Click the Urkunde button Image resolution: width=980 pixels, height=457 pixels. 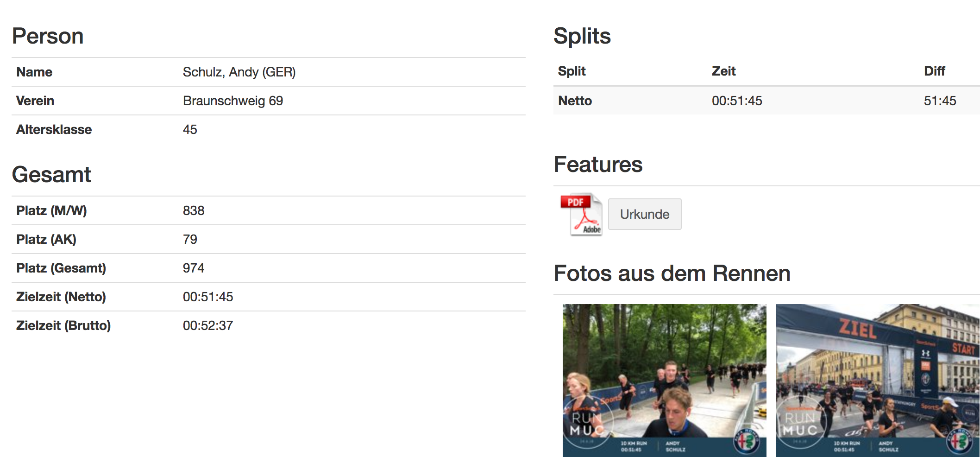pyautogui.click(x=644, y=214)
